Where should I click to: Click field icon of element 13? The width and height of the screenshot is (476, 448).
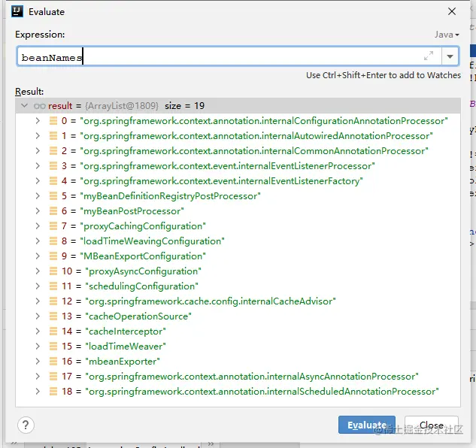coord(53,316)
